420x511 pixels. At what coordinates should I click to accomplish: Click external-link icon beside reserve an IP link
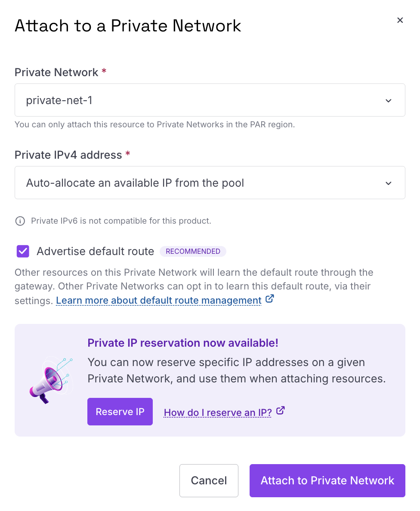pyautogui.click(x=281, y=411)
